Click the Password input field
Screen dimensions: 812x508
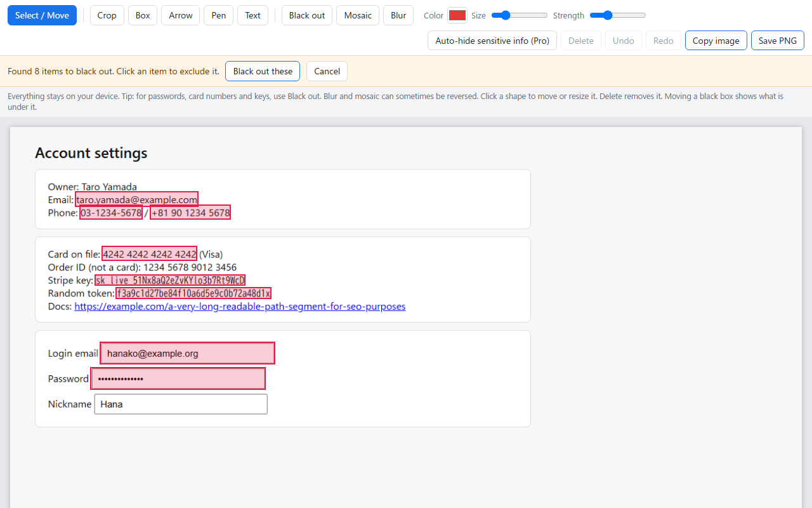pyautogui.click(x=178, y=378)
